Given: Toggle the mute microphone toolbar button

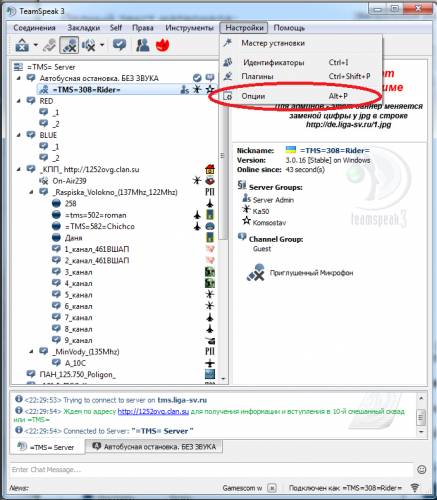Looking at the screenshot, I should click(x=69, y=45).
